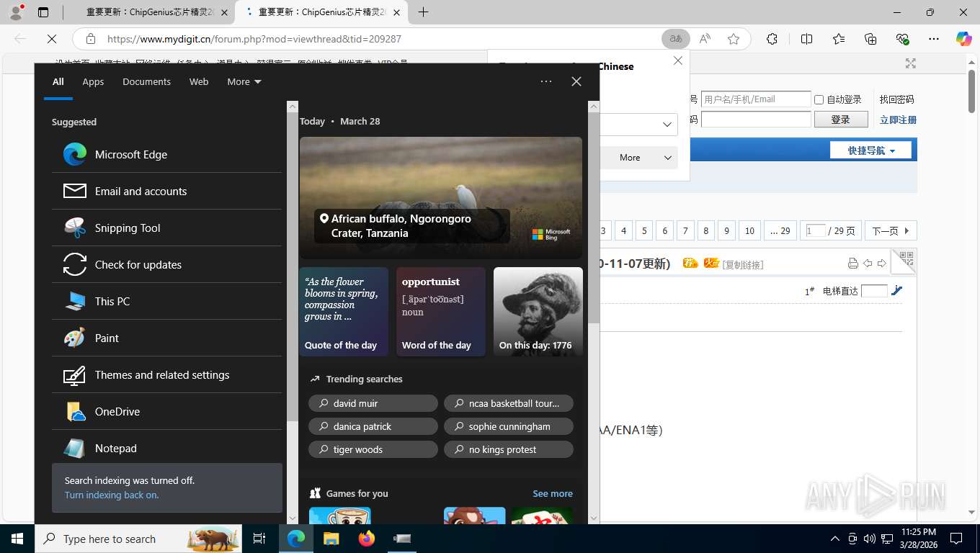
Task: Show hidden system tray icons
Action: click(834, 539)
